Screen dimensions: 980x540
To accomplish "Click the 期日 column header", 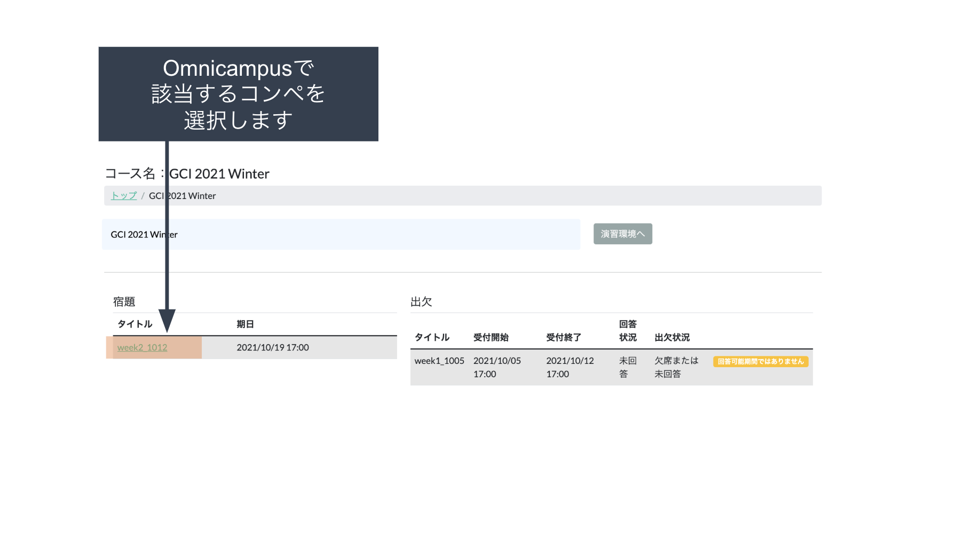I will pos(245,324).
